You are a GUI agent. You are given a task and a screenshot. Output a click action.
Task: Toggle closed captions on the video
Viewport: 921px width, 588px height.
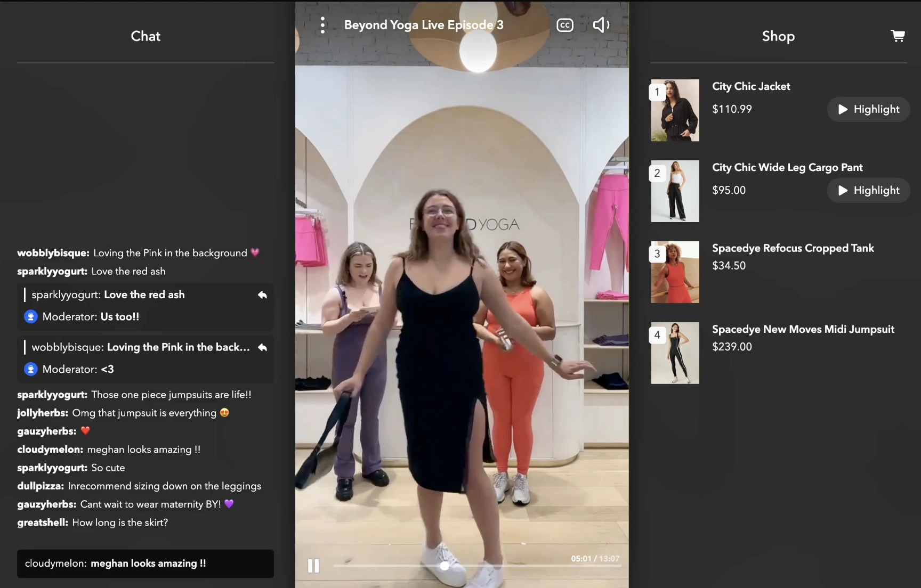tap(565, 25)
